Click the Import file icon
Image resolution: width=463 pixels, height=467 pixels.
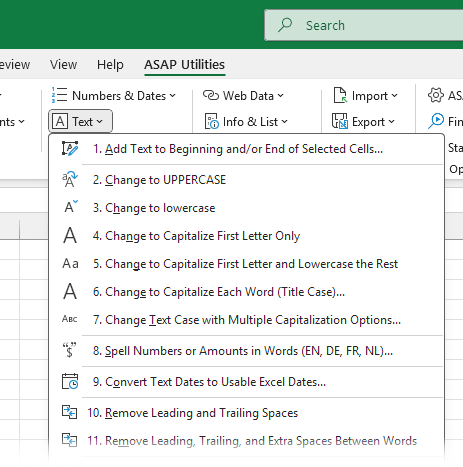point(340,95)
